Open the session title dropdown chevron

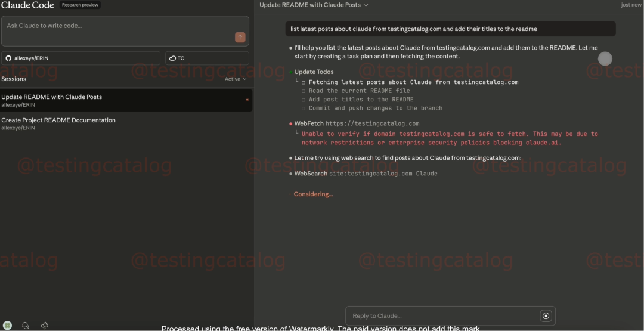click(x=366, y=5)
